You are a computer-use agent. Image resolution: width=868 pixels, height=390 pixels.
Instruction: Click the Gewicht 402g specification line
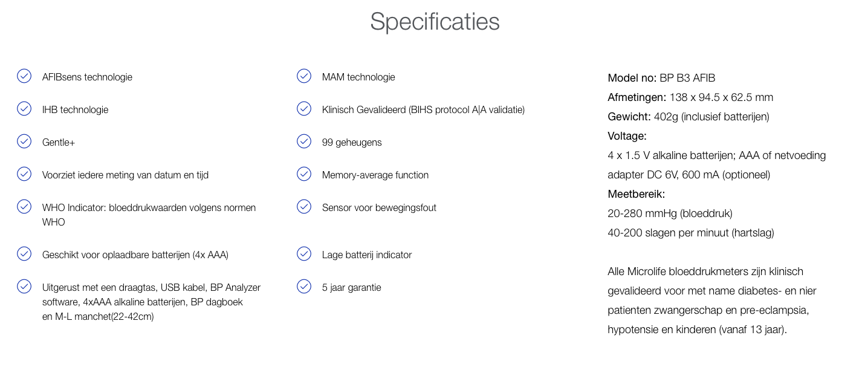tap(688, 117)
